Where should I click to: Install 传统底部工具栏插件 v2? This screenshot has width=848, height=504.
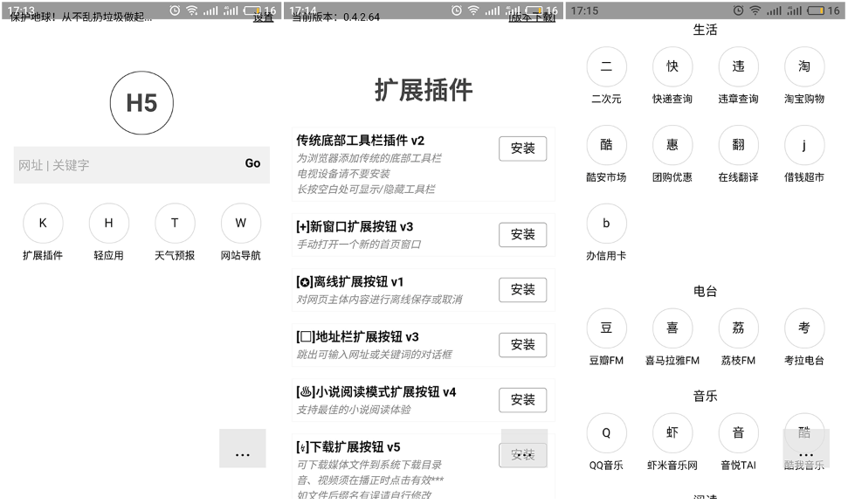(x=522, y=148)
